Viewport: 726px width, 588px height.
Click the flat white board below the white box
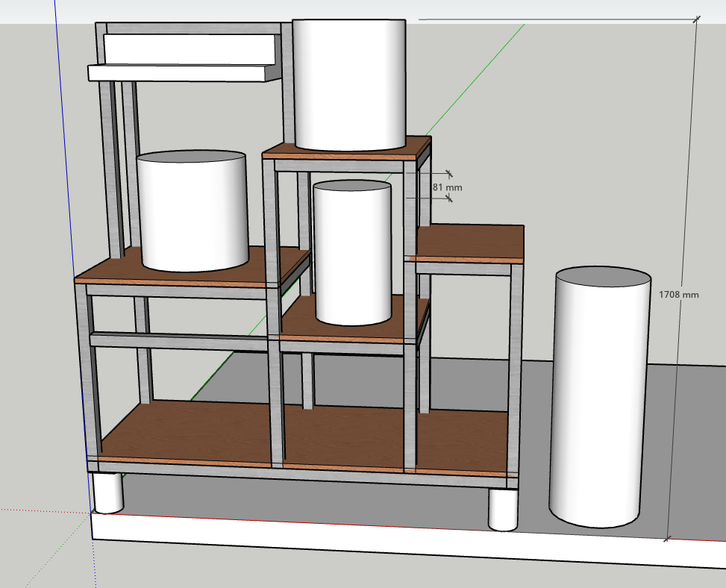point(178,72)
